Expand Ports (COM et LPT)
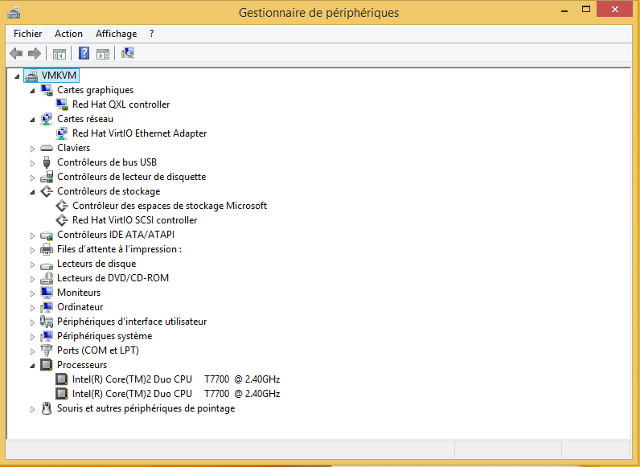The width and height of the screenshot is (640, 467). click(33, 351)
